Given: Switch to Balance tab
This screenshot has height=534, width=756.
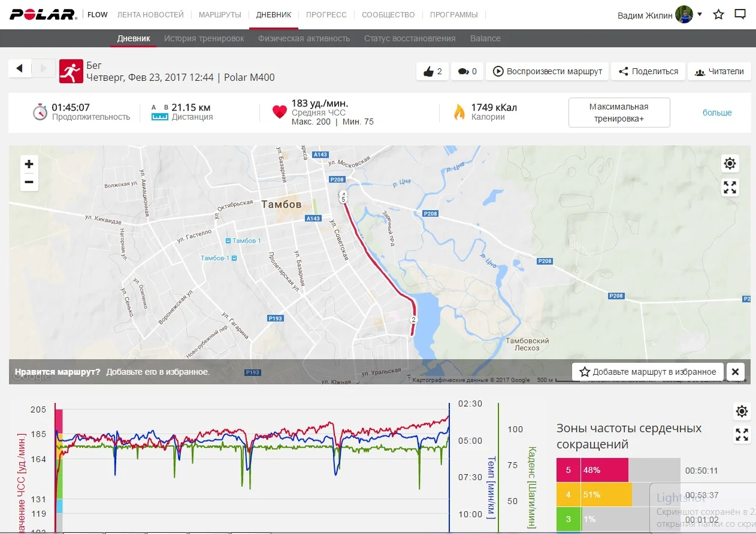Looking at the screenshot, I should (485, 38).
